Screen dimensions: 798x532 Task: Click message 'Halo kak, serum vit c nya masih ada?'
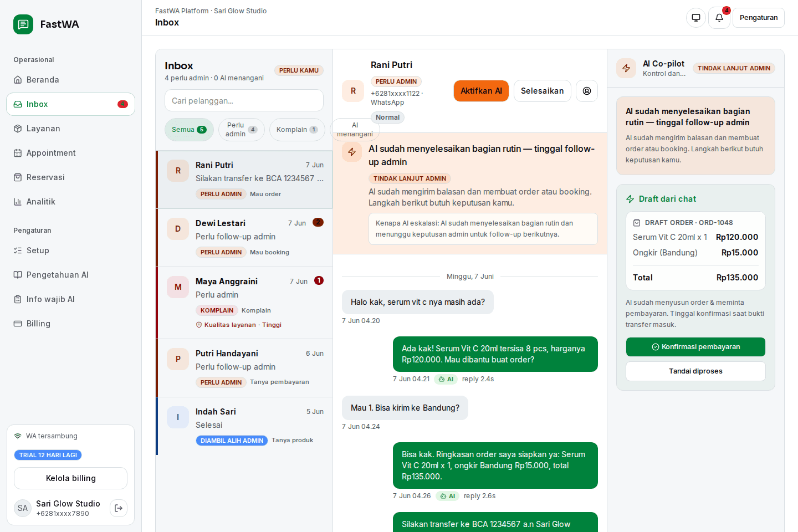point(418,302)
